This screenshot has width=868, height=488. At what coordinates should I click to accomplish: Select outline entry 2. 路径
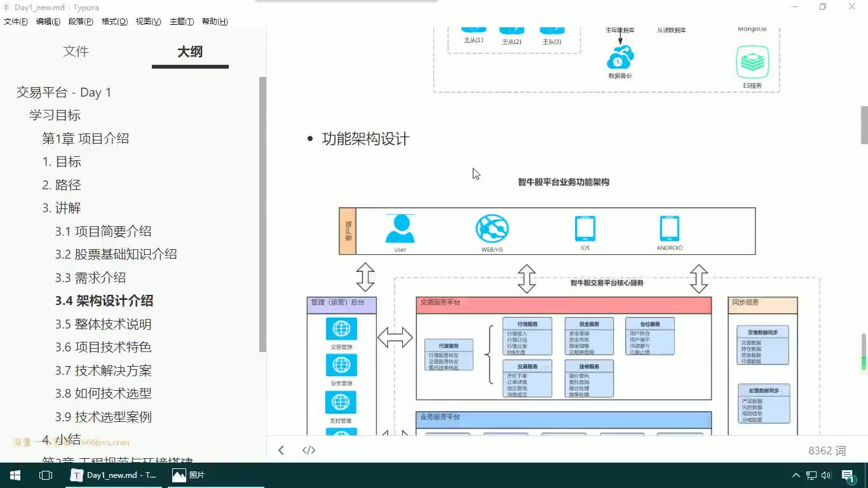coord(62,185)
